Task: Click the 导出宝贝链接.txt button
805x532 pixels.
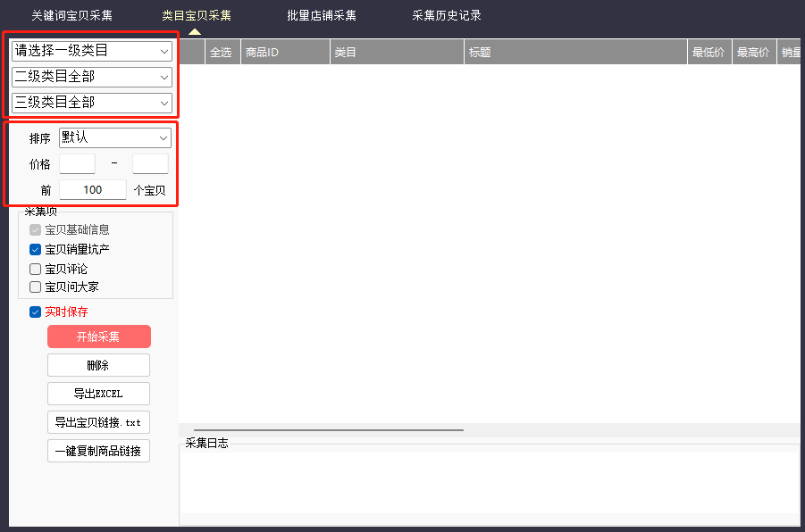Action: [98, 422]
